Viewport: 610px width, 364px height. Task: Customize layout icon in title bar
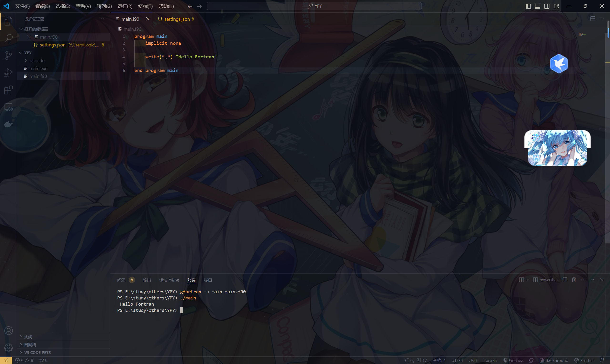(x=556, y=6)
